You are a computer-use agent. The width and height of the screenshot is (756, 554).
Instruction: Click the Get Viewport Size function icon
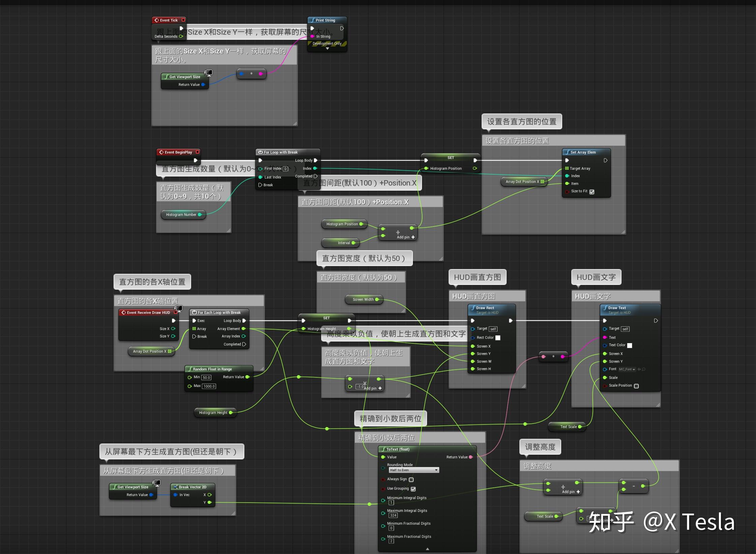coord(167,77)
